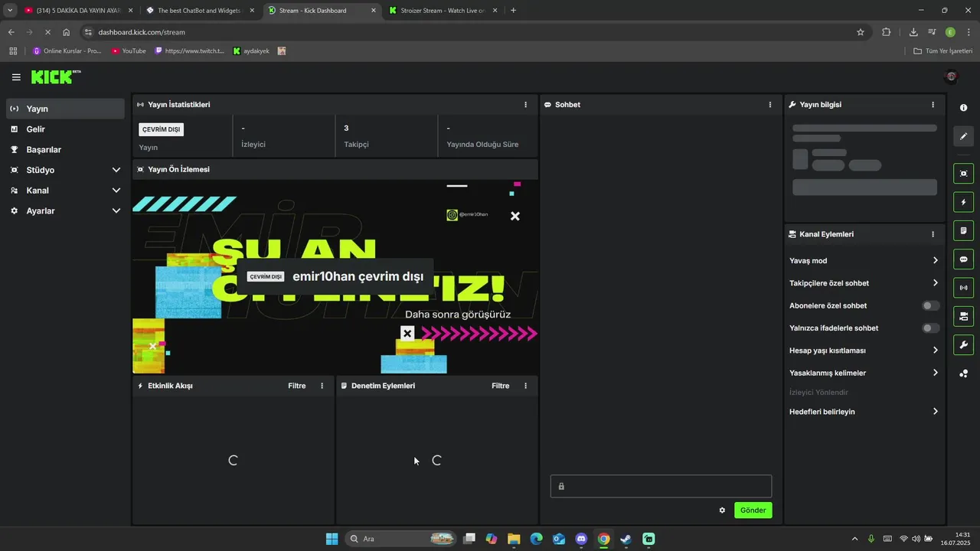980x551 pixels.
Task: Click the stream preview offline image
Action: click(335, 277)
